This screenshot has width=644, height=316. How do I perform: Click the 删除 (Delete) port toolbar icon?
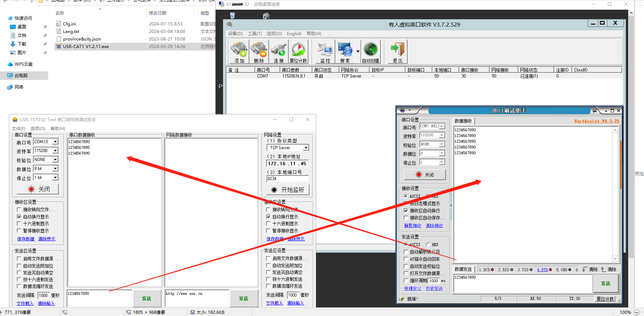point(259,52)
